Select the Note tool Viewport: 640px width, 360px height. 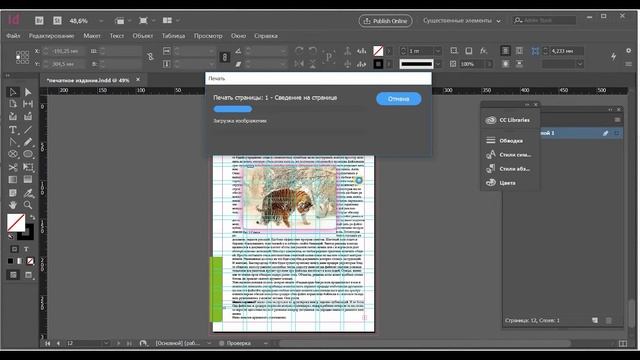click(13, 193)
